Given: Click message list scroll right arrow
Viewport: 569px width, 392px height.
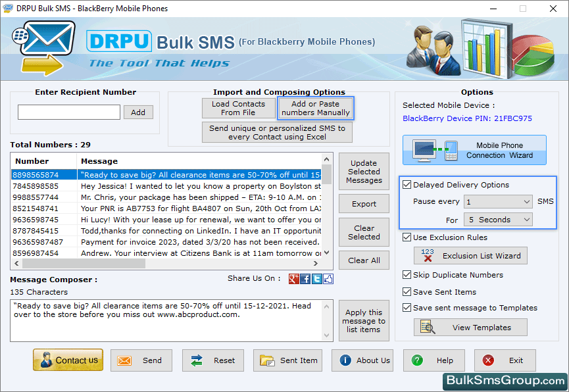Looking at the screenshot, I should click(316, 264).
